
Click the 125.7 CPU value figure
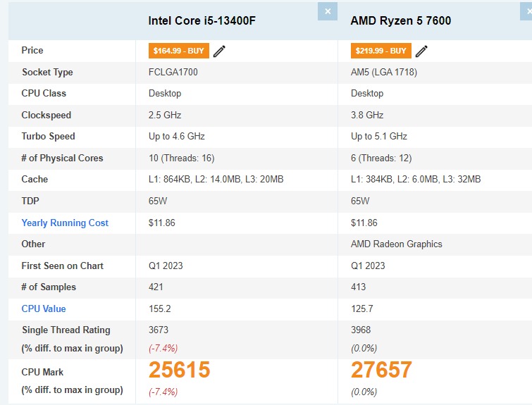click(x=362, y=309)
